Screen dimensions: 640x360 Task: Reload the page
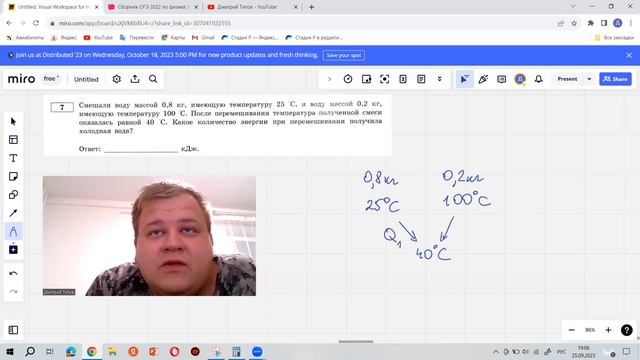[36, 23]
